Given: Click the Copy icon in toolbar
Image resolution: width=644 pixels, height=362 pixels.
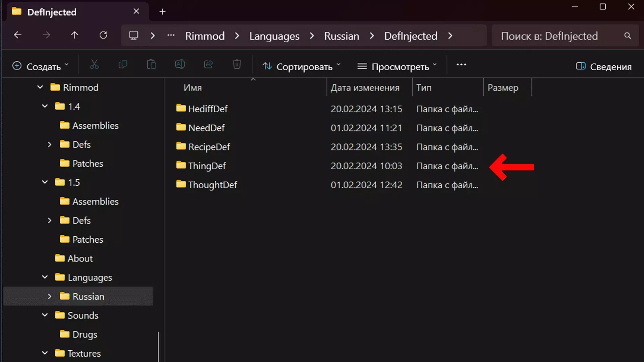Looking at the screenshot, I should 123,64.
